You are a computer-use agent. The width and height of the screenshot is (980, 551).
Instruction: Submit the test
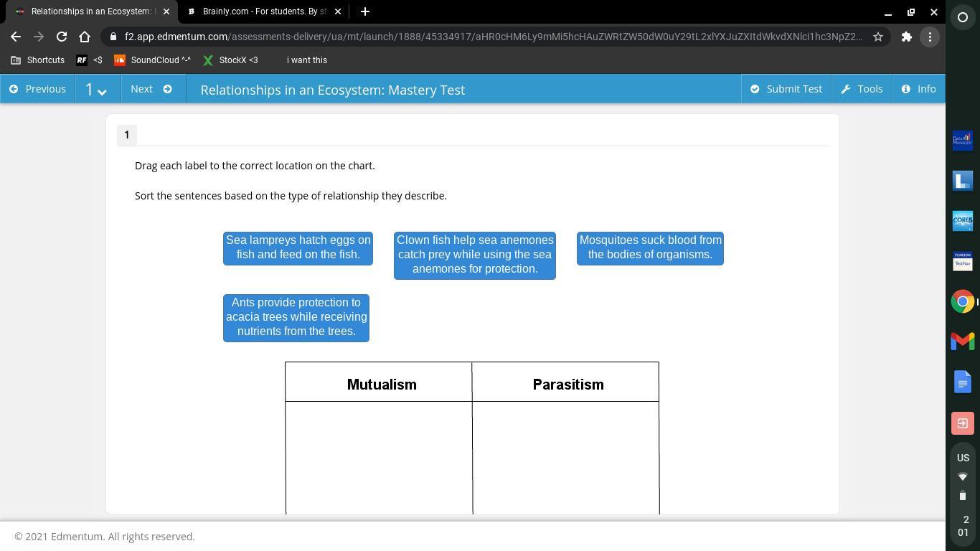pyautogui.click(x=786, y=89)
